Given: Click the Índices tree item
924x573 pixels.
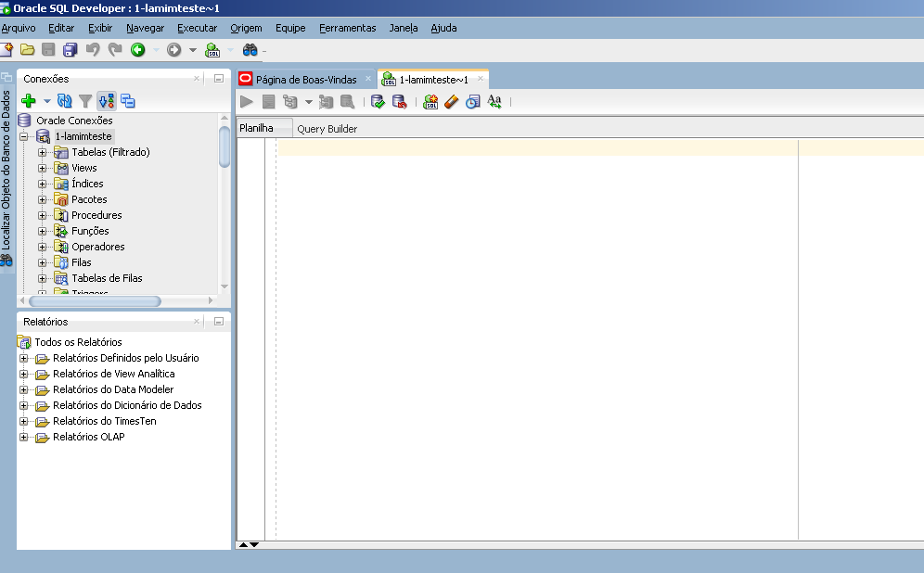Looking at the screenshot, I should coord(87,184).
